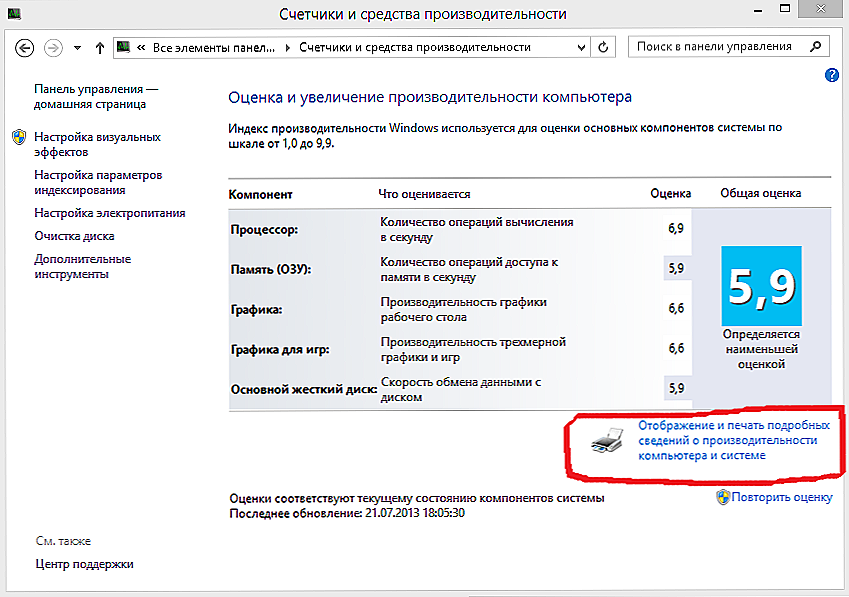Viewport: 849px width, 597px height.
Task: Click the last update date '21.07.2013 18:05:30'
Action: [x=415, y=513]
